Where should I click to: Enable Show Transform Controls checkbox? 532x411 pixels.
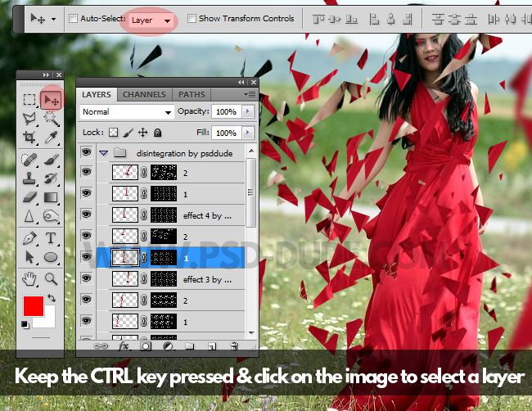(x=192, y=18)
